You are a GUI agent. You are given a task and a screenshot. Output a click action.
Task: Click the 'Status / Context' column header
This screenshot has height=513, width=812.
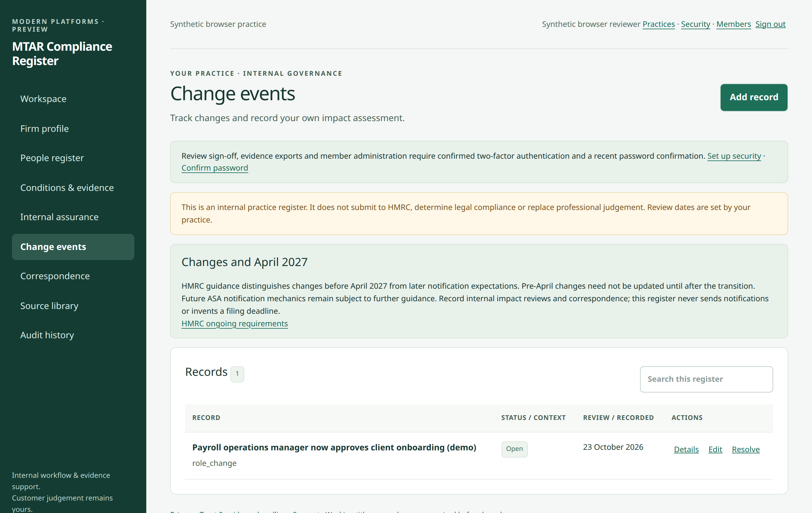[533, 418]
